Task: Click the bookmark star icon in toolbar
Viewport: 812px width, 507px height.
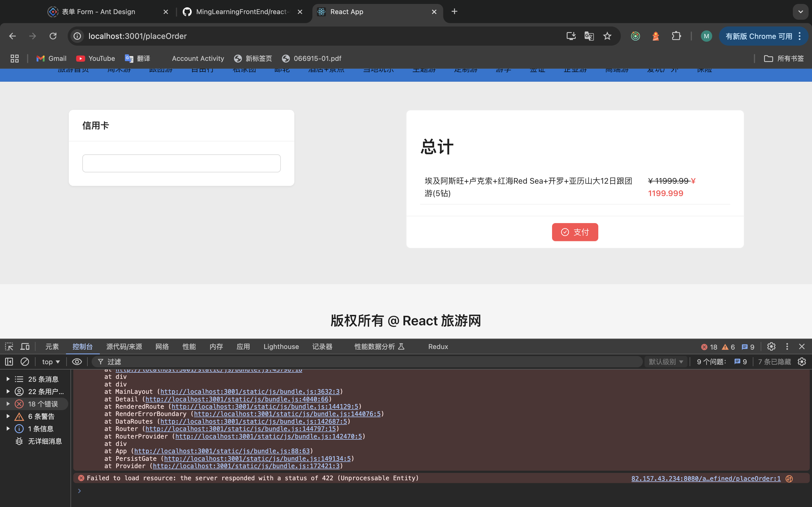Action: point(607,36)
